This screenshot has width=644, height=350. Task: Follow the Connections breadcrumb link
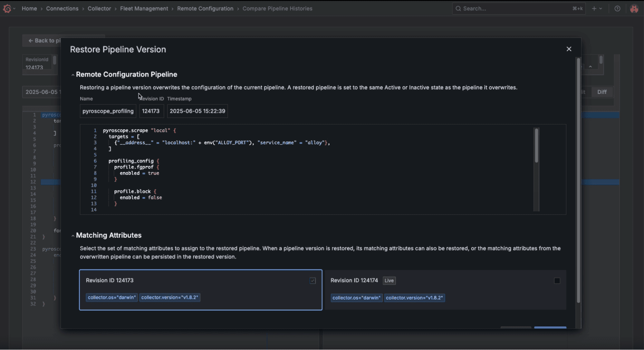pos(62,8)
